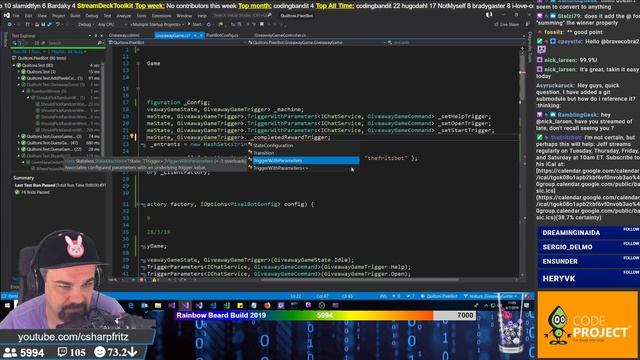Pick the highlighted TriggerWithParameters completion

[304, 161]
